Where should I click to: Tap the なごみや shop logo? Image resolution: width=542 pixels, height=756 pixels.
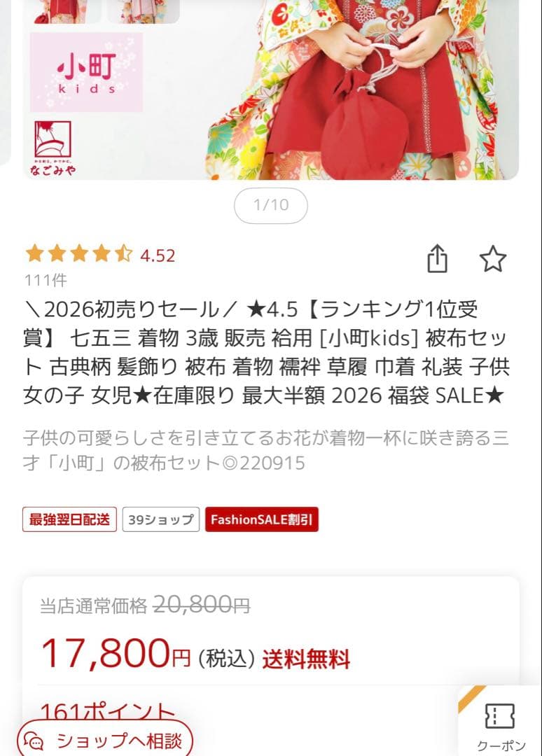pos(53,148)
